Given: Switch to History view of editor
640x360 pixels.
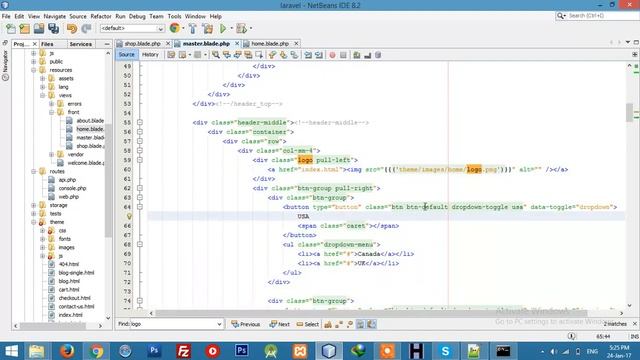Looking at the screenshot, I should (x=150, y=54).
